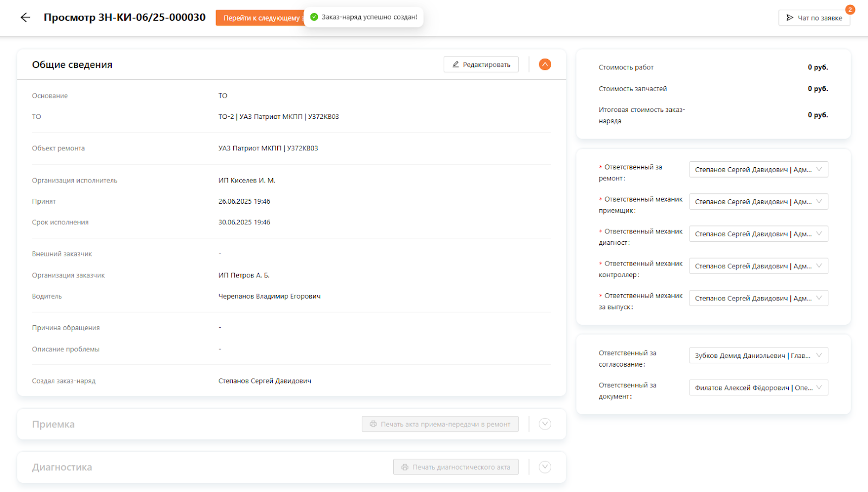The image size is (868, 492).
Task: Click the Редактировать button
Action: [481, 65]
